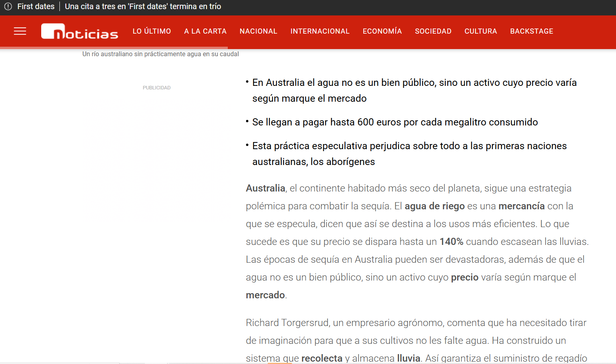
Task: Click the bold word 'mercancía'
Action: [x=521, y=206]
